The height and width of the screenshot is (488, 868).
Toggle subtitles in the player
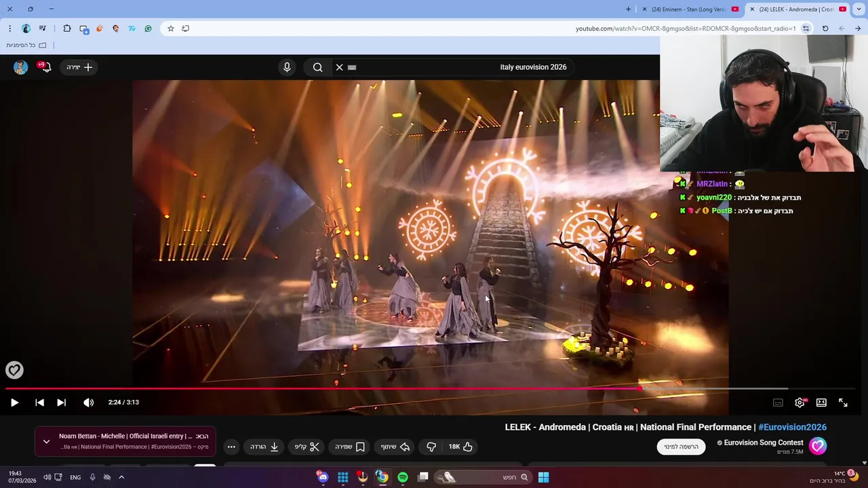778,402
